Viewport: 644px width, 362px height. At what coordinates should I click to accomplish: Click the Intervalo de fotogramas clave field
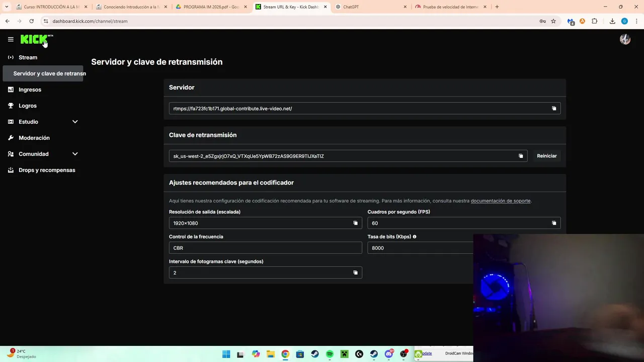pos(266,273)
